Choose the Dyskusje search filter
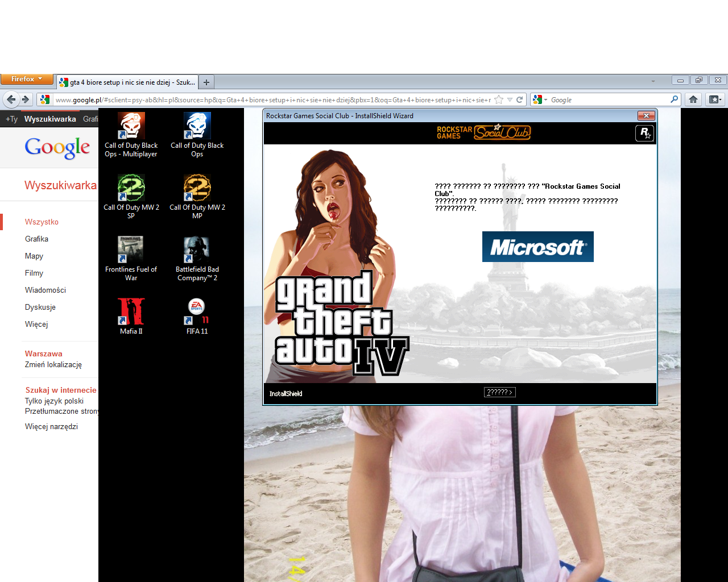Viewport: 728px width, 582px height. (x=40, y=307)
